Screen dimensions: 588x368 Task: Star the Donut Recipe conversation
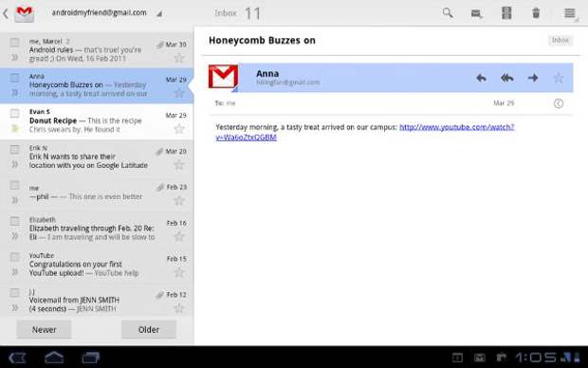179,129
